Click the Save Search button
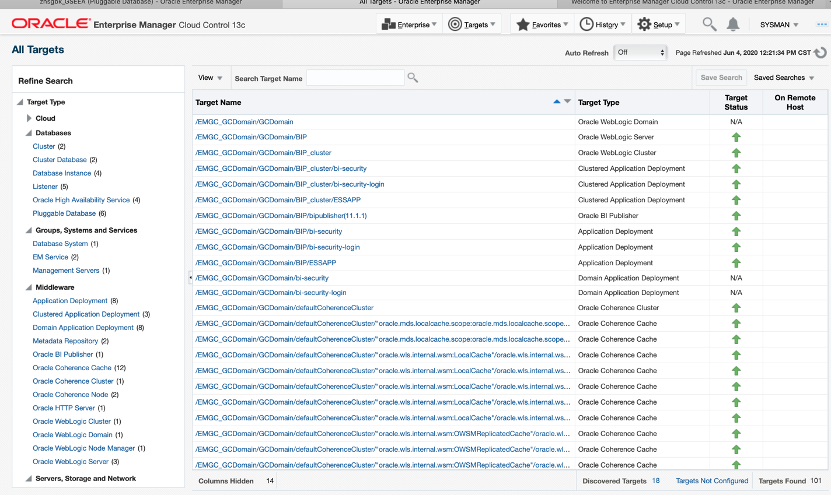Image resolution: width=832 pixels, height=496 pixels. pyautogui.click(x=721, y=77)
